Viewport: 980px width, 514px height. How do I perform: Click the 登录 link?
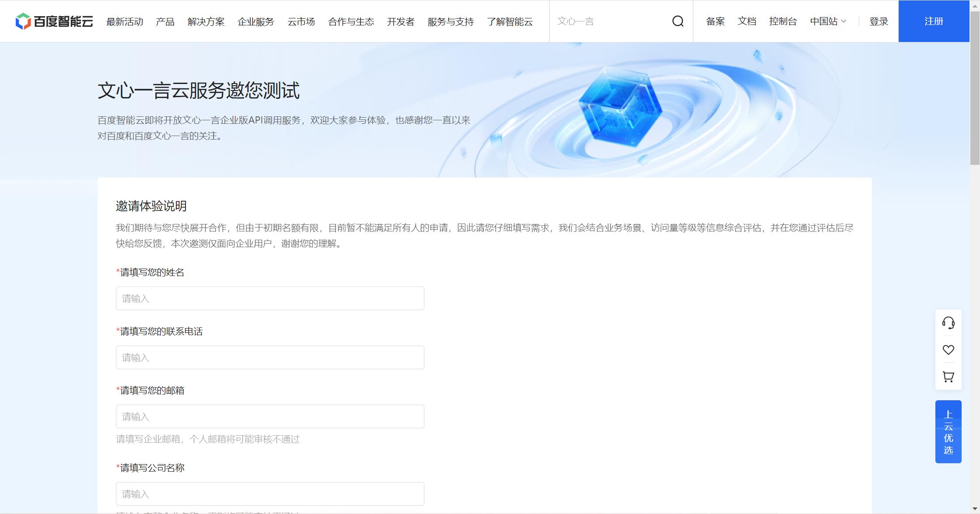(878, 21)
